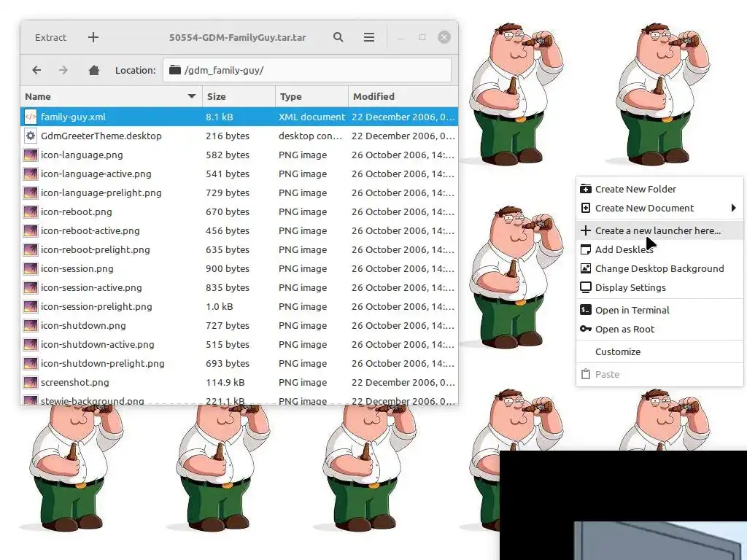Click the desktop configuration type cell
Viewport: 747px width, 560px height.
(310, 136)
